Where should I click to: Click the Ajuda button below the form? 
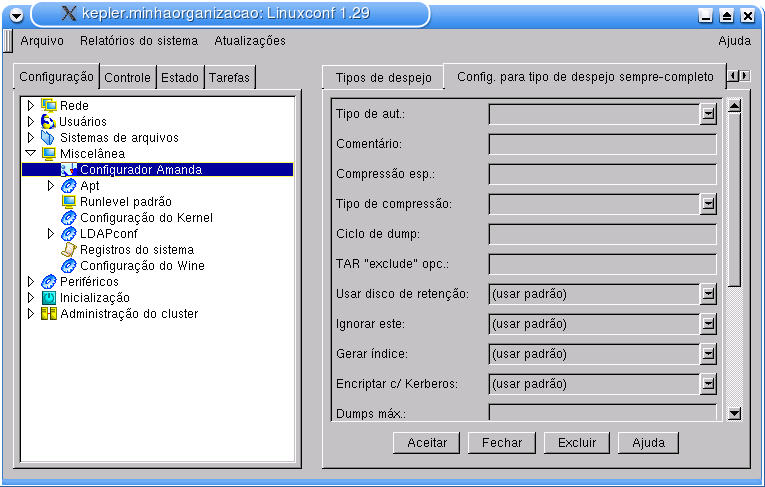pyautogui.click(x=648, y=443)
